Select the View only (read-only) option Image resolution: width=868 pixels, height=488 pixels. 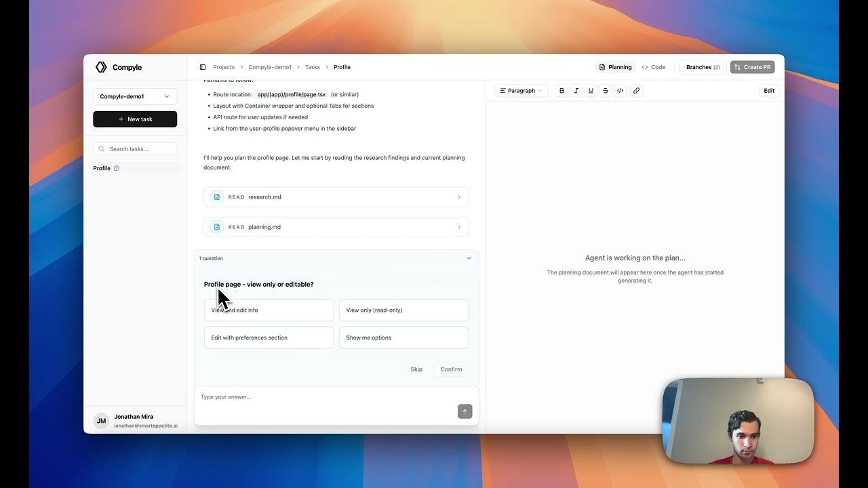coord(403,310)
